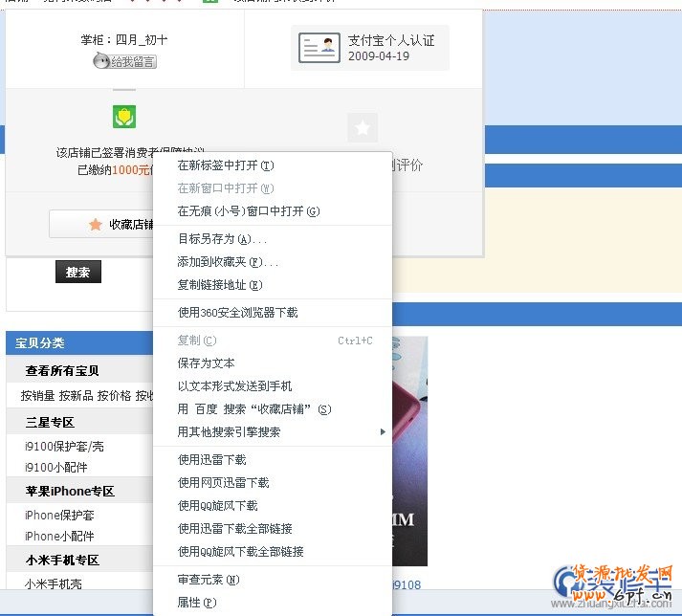
Task: Click the 复制 Ctrl+C menu entry
Action: 273,341
